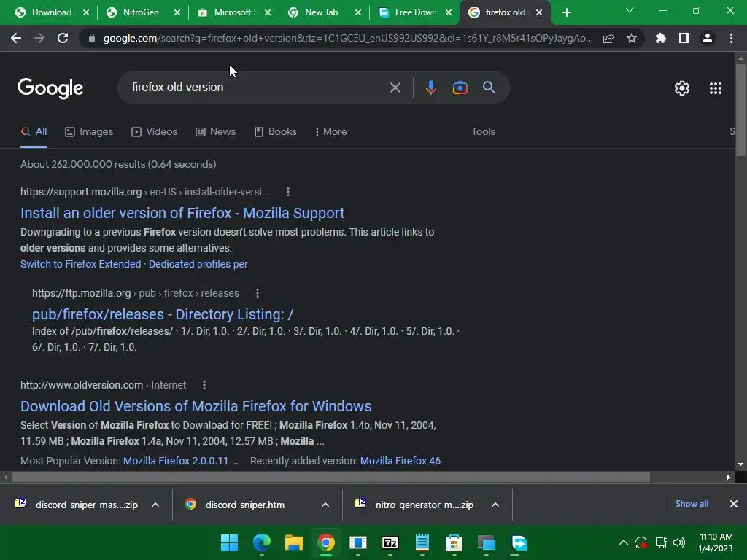The height and width of the screenshot is (560, 747).
Task: Open File Explorer from the taskbar
Action: coord(294,542)
